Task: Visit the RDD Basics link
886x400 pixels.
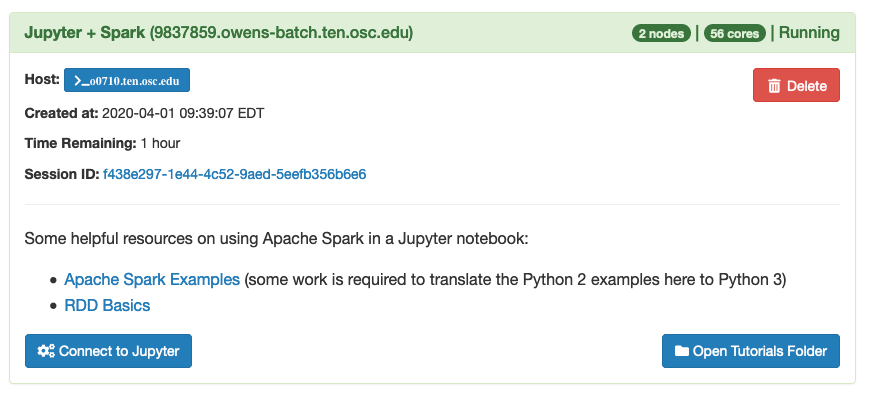Action: tap(107, 306)
